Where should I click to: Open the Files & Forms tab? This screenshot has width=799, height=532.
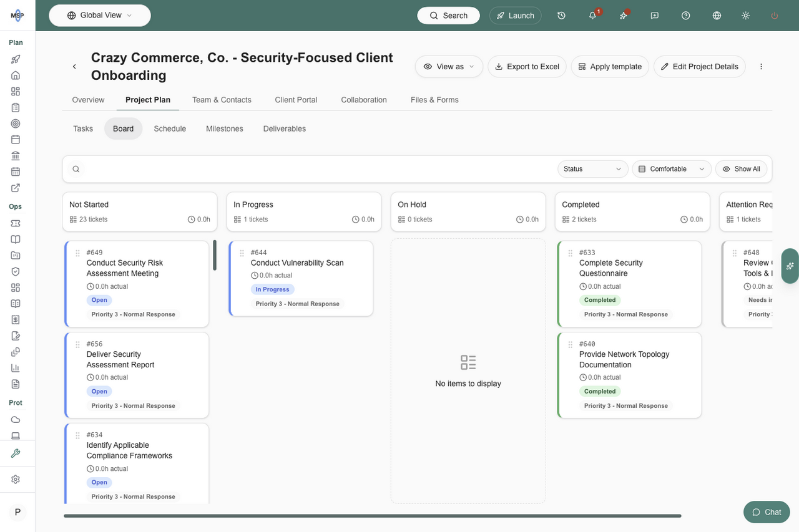coord(434,100)
